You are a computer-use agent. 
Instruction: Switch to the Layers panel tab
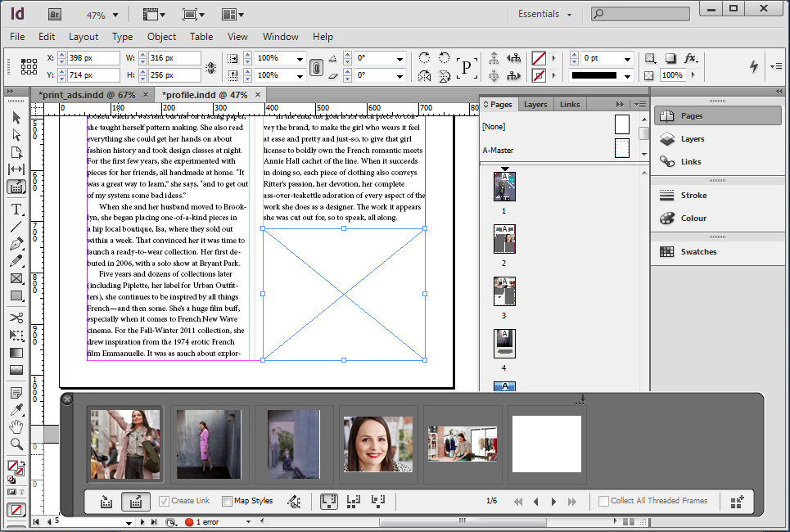[x=535, y=105]
